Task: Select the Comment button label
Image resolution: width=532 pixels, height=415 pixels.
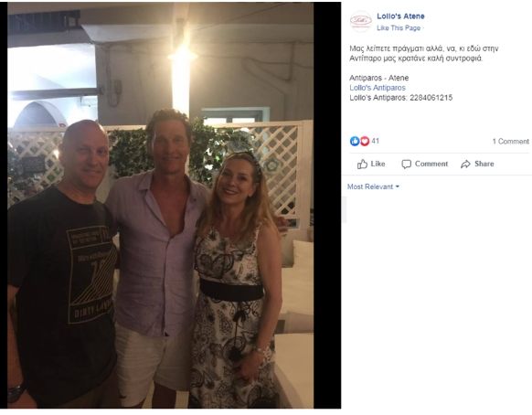Action: click(x=431, y=164)
